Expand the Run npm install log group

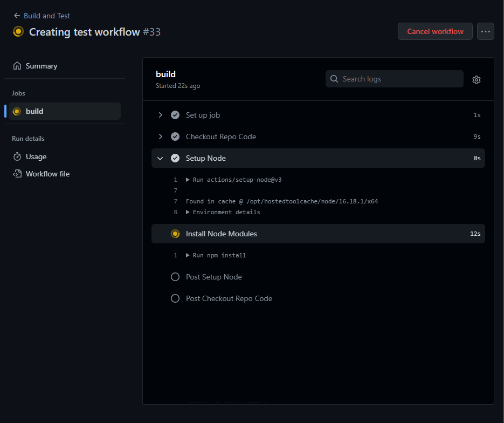click(x=188, y=255)
